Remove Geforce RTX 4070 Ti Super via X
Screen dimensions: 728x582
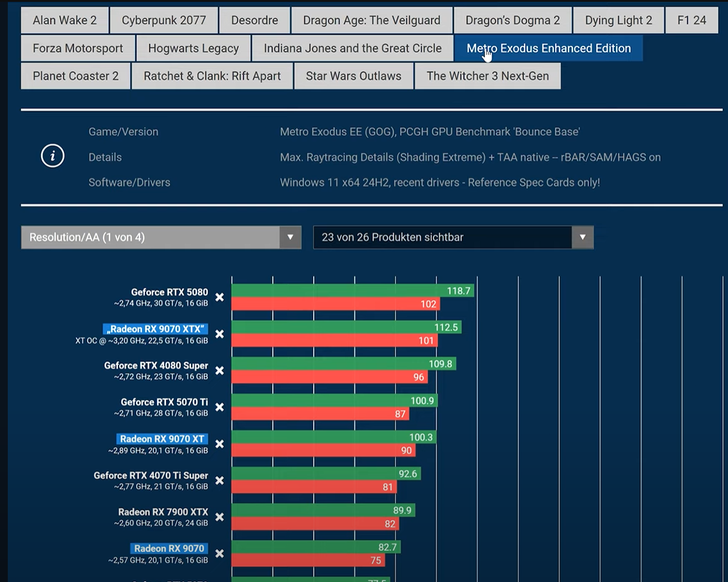coord(220,480)
